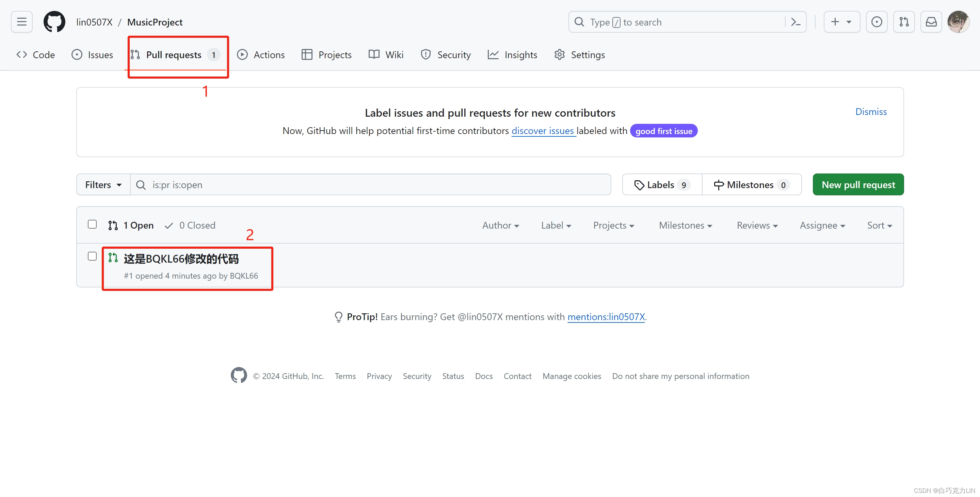The width and height of the screenshot is (980, 497).
Task: Open the command palette icon
Action: (x=796, y=22)
